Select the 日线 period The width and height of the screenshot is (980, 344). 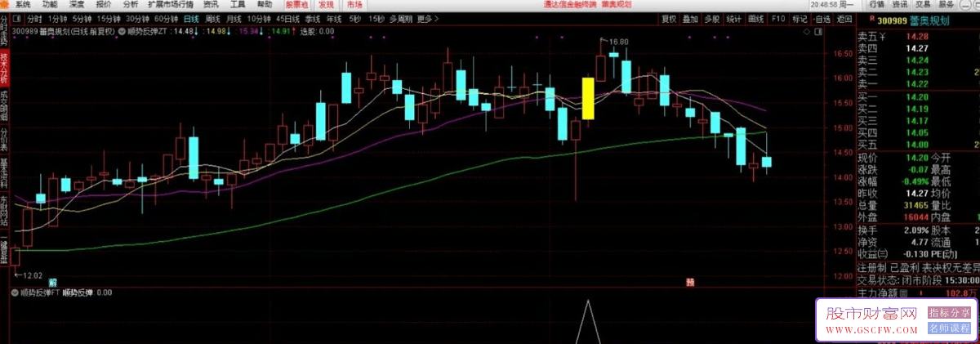[191, 17]
